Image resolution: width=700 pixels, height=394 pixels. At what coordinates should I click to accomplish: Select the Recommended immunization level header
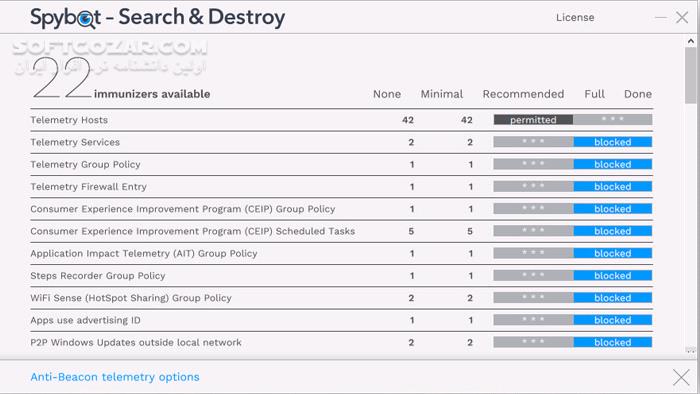click(523, 94)
